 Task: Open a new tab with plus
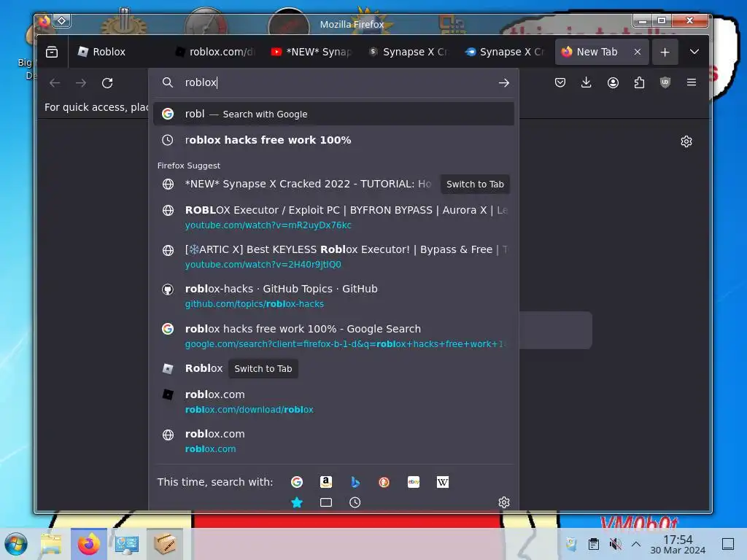pyautogui.click(x=665, y=52)
